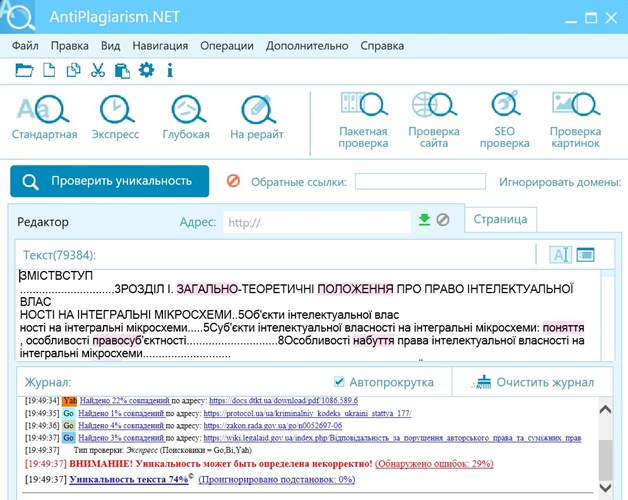The width and height of the screenshot is (628, 500).
Task: Toggle the Автопрокрутка checkbox
Action: [339, 382]
